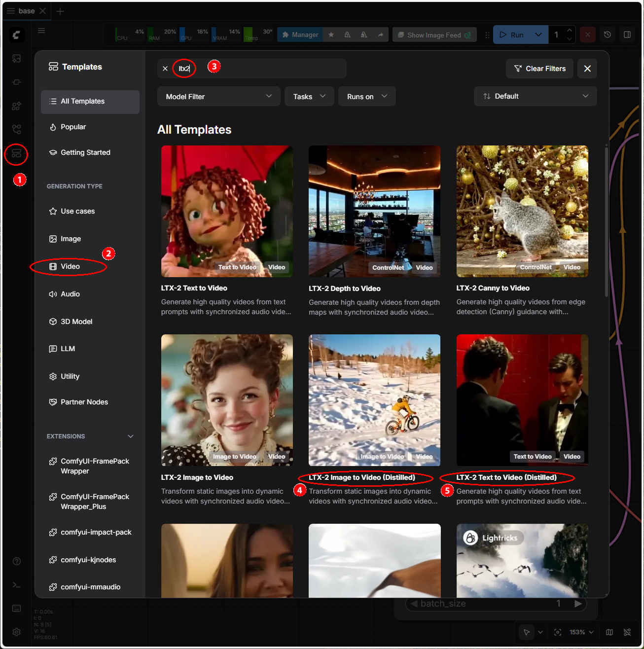Click the fit view icon beside 153%
Image resolution: width=644 pixels, height=649 pixels.
(x=558, y=632)
